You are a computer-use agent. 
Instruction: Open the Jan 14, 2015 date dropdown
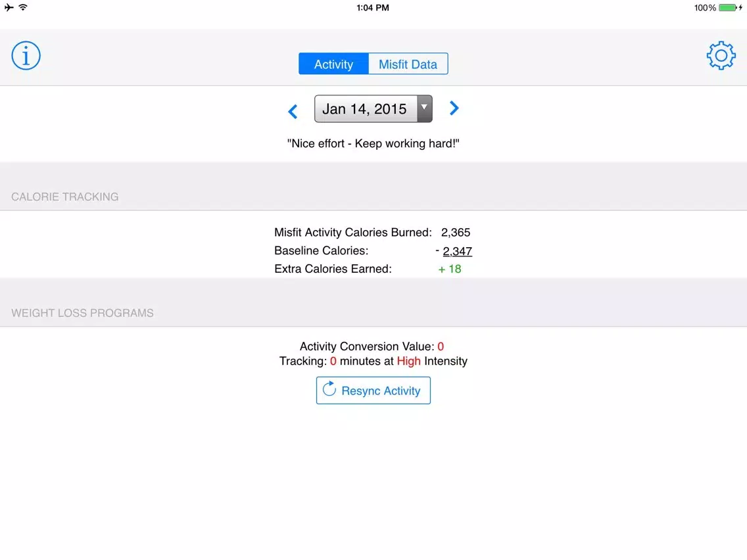click(373, 108)
